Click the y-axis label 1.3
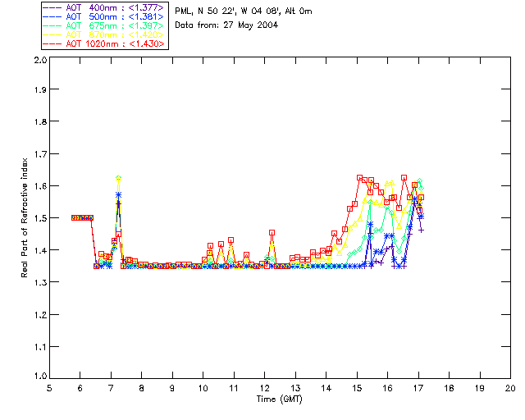This screenshot has width=525, height=420. pyautogui.click(x=40, y=282)
